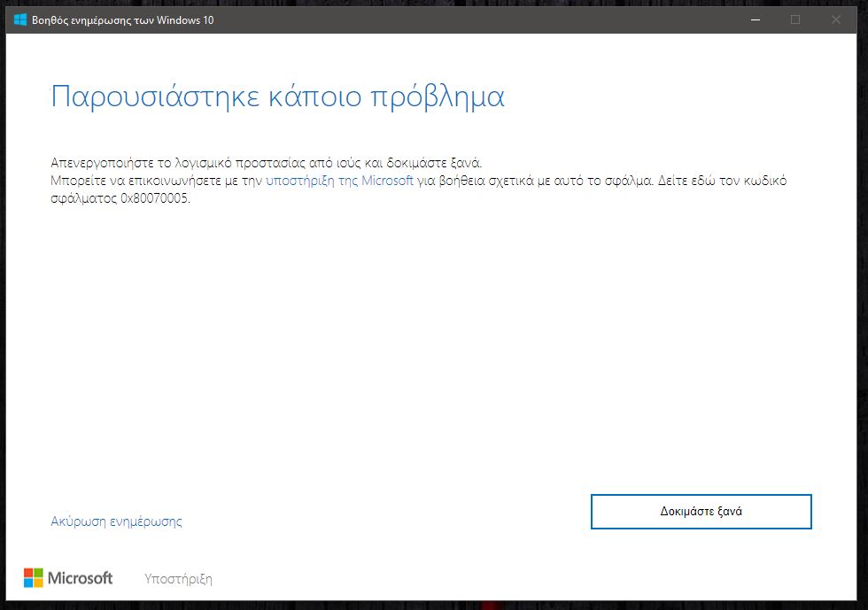Click the Windows logo icon in title bar

tap(20, 20)
